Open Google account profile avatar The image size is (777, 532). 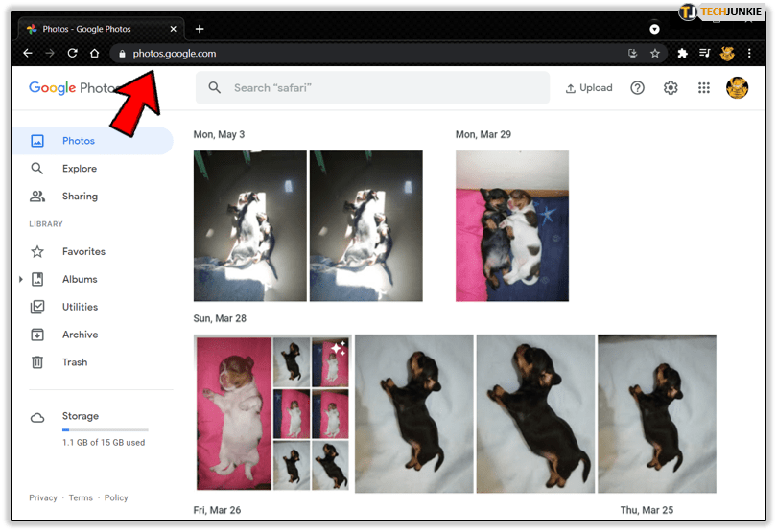click(737, 88)
